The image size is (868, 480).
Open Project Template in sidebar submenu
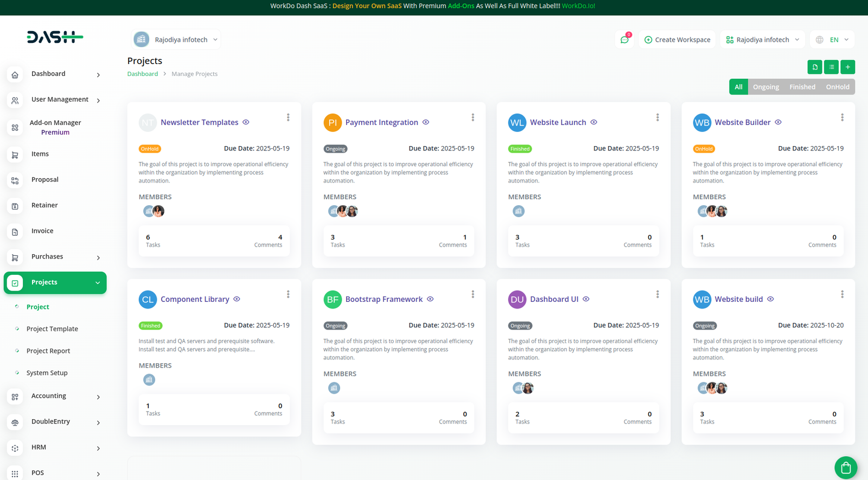coord(52,329)
